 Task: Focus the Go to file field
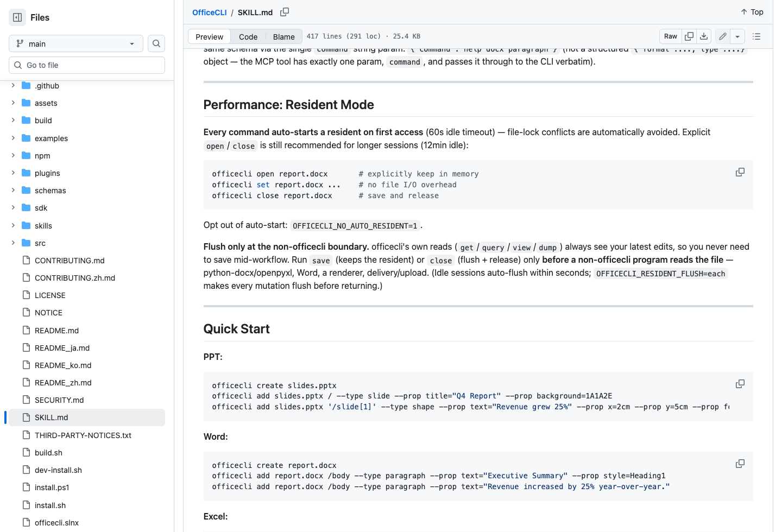click(x=87, y=65)
